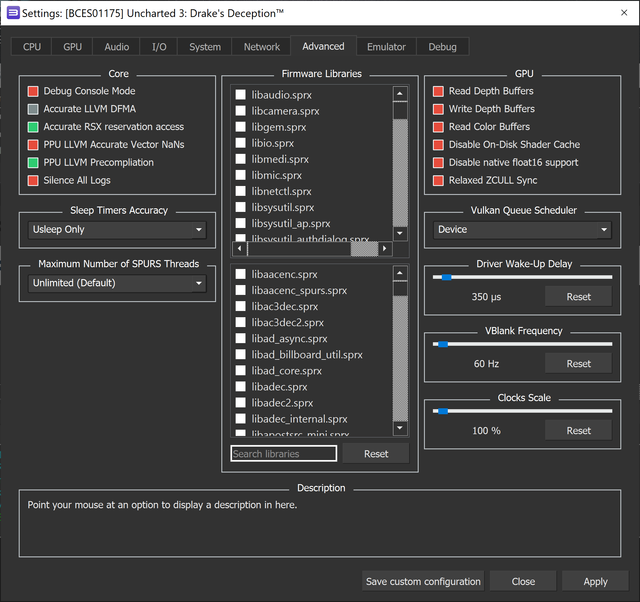
Task: Go to the Network tab
Action: (x=262, y=47)
